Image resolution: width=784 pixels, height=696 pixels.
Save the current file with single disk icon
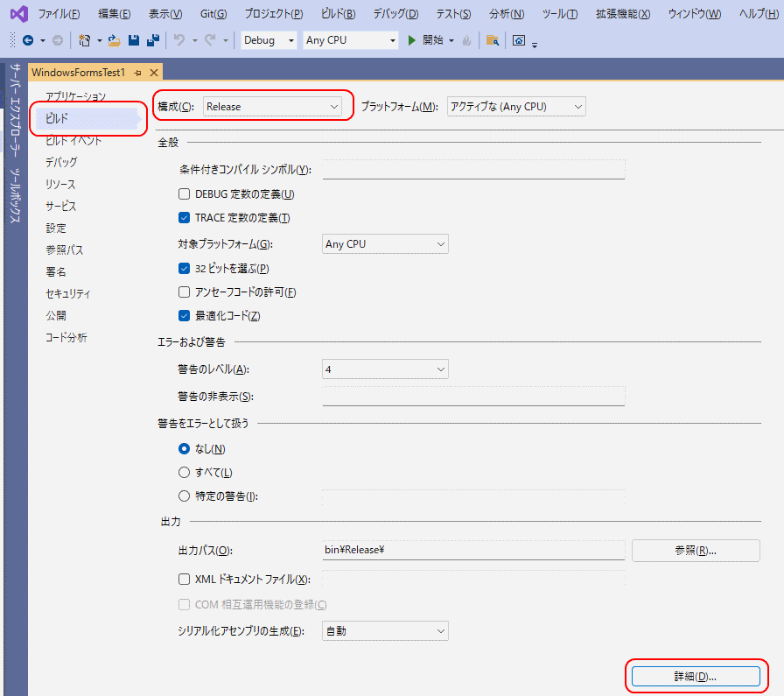pos(134,40)
